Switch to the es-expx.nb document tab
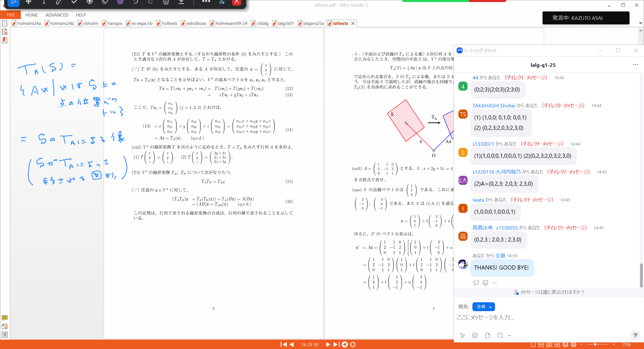This screenshot has width=644, height=349. [139, 23]
